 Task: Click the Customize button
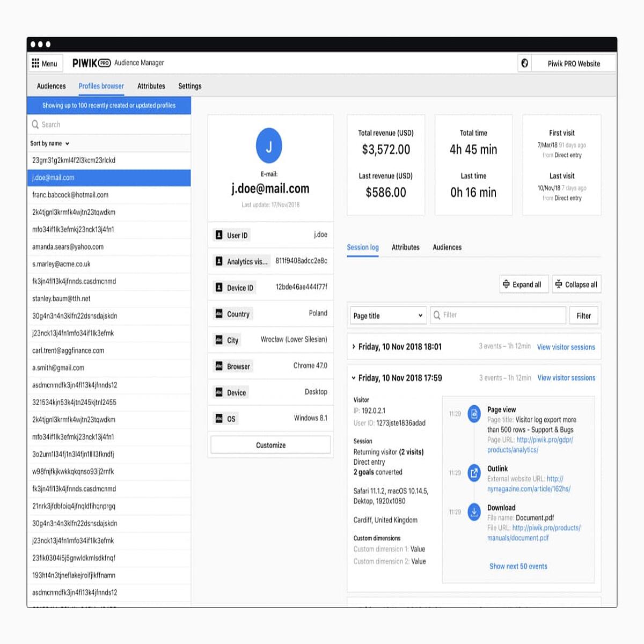(270, 445)
